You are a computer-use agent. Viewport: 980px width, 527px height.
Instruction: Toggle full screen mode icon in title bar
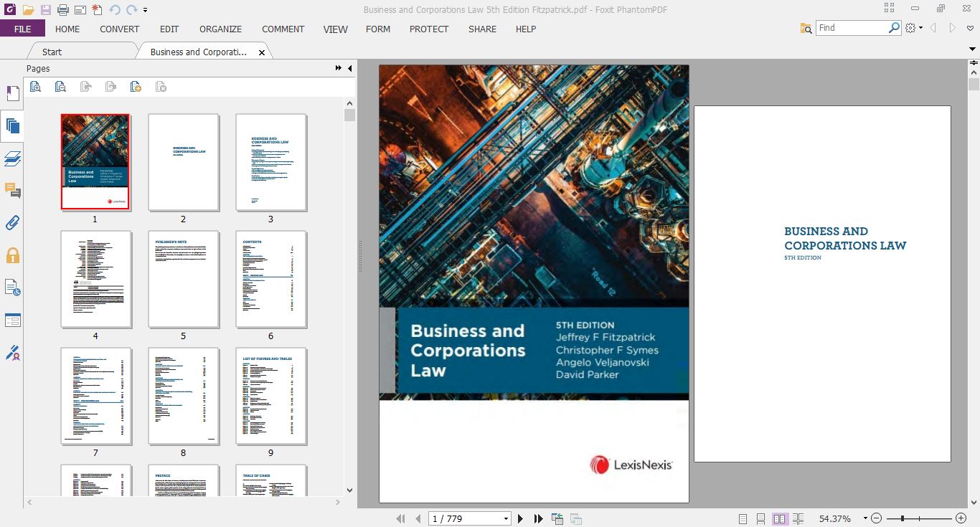(890, 8)
